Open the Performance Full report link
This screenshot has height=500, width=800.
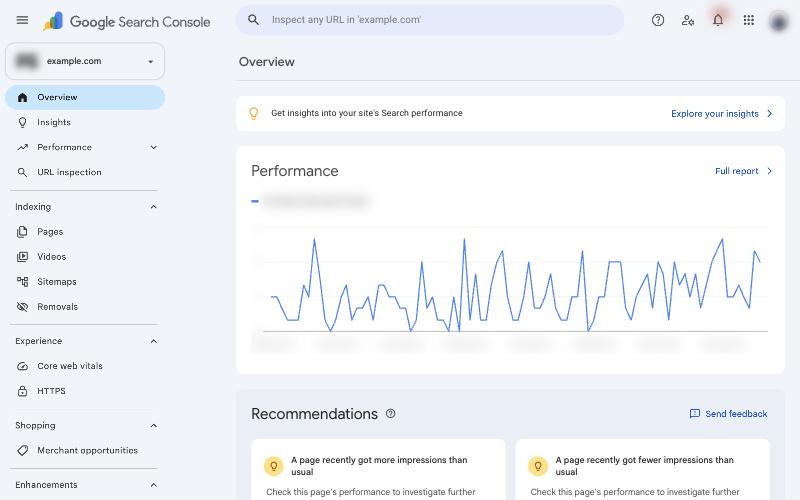coord(743,171)
